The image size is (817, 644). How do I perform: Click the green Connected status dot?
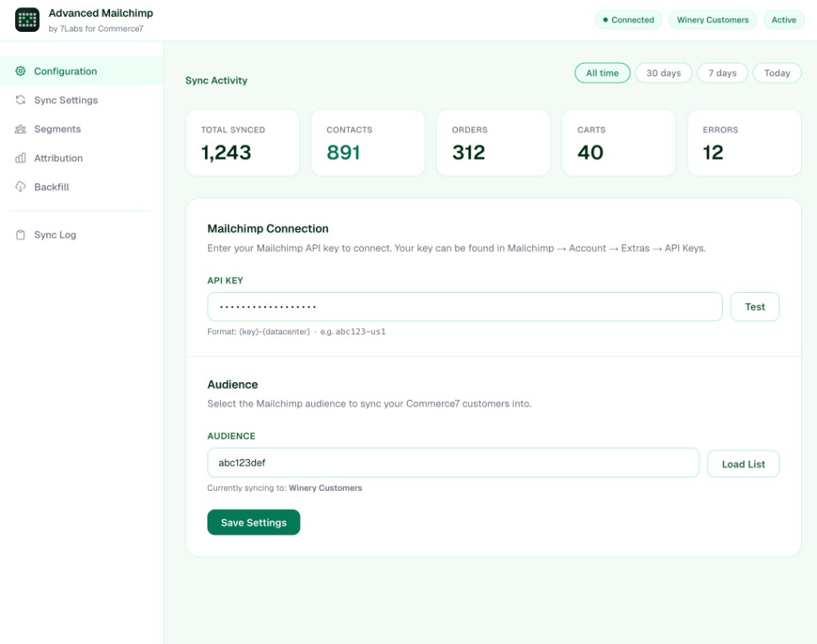605,20
